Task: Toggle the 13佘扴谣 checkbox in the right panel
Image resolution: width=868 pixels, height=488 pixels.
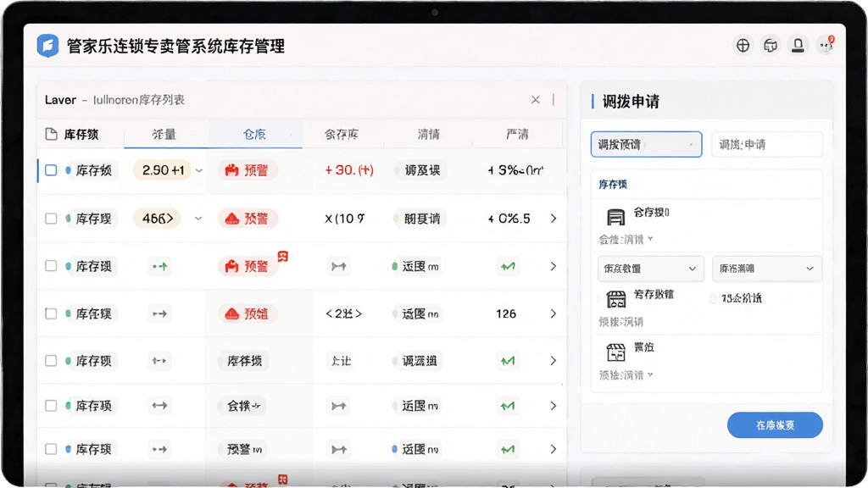Action: pos(713,299)
